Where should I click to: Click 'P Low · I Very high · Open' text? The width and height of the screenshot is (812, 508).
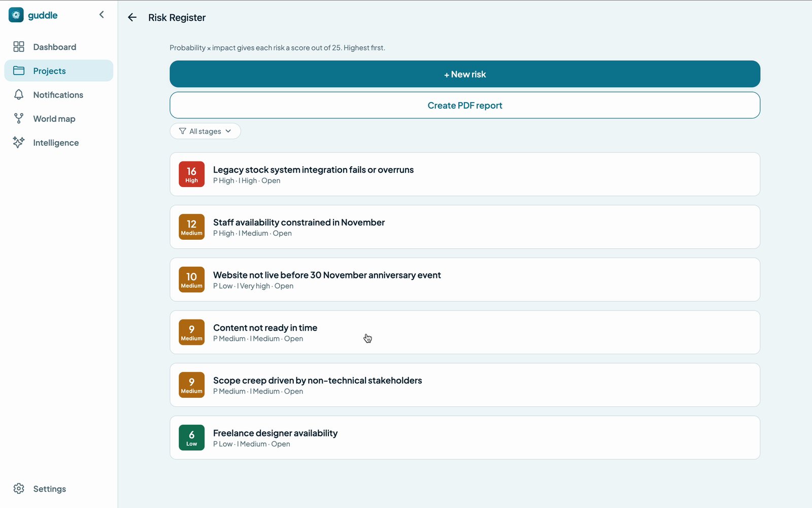click(x=253, y=286)
